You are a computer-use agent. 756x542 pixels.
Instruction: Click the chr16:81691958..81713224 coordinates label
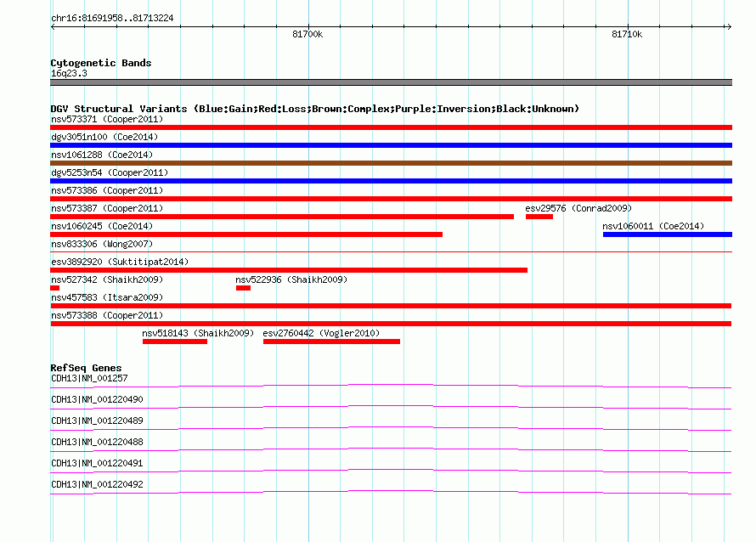click(x=112, y=18)
